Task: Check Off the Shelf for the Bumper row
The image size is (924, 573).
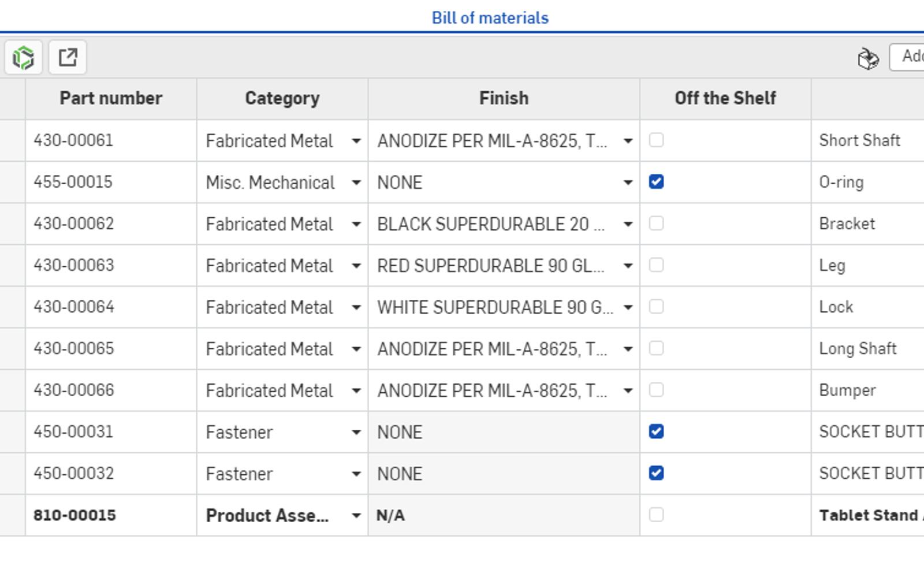Action: pos(657,390)
